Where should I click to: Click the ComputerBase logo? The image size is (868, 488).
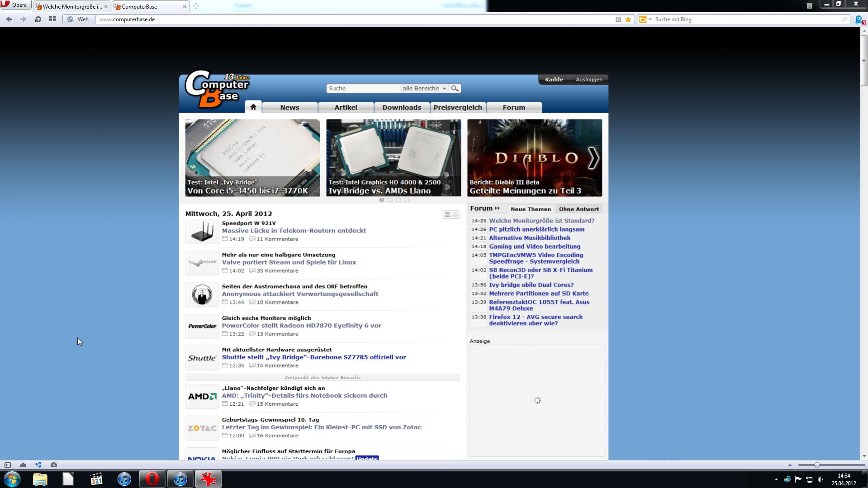pyautogui.click(x=218, y=90)
